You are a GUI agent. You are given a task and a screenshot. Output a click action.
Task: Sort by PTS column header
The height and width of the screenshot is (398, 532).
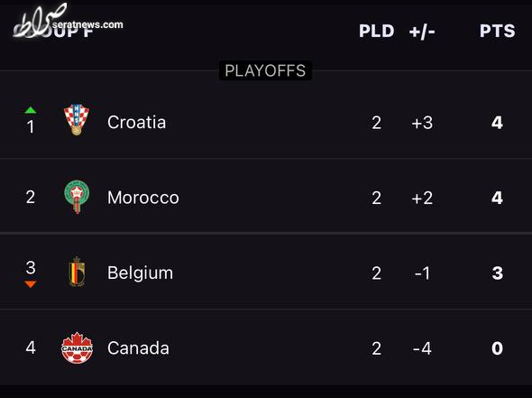click(497, 31)
